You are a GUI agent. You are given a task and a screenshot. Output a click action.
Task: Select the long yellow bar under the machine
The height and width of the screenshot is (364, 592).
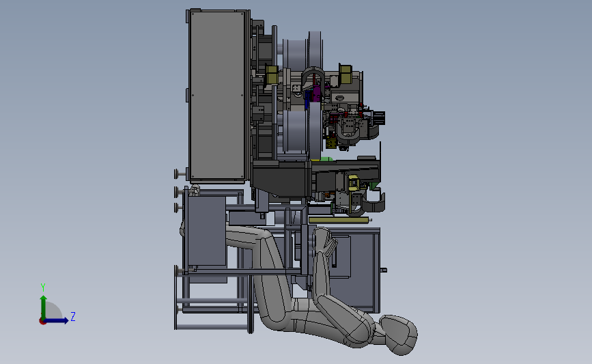(339, 220)
